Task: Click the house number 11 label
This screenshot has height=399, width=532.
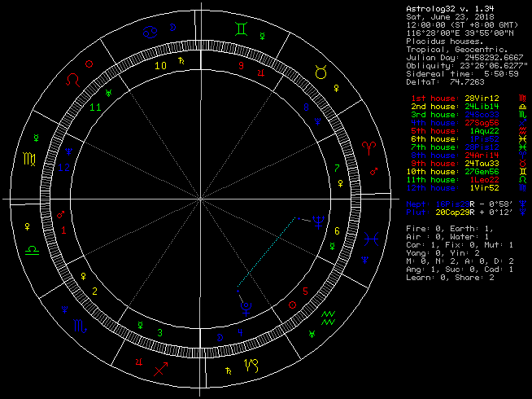Action: click(95, 107)
